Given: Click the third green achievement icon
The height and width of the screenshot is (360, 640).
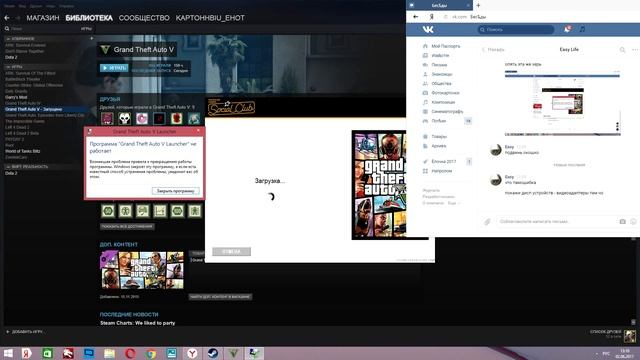Looking at the screenshot, I should coord(142,211).
